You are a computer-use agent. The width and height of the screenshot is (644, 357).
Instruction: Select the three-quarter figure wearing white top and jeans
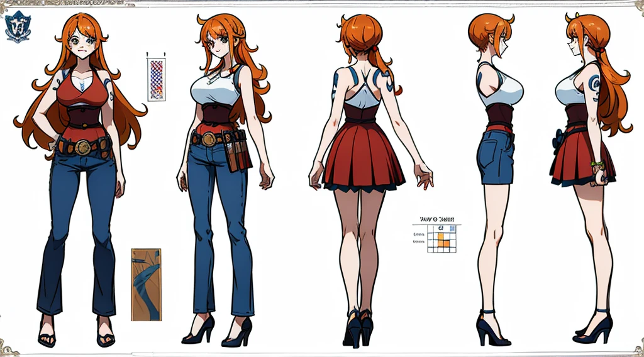(x=225, y=180)
